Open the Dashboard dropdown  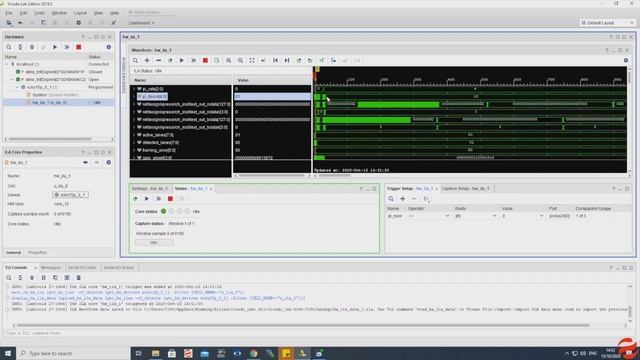click(141, 23)
